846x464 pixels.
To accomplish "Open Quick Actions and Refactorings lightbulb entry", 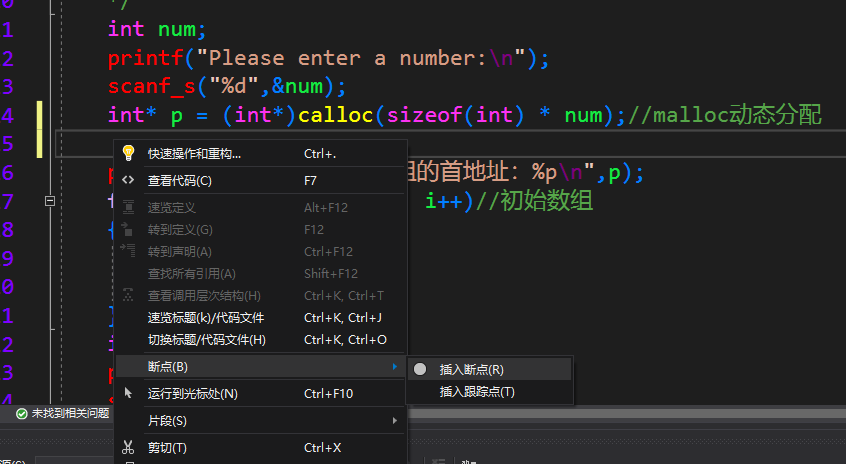I will click(x=261, y=154).
